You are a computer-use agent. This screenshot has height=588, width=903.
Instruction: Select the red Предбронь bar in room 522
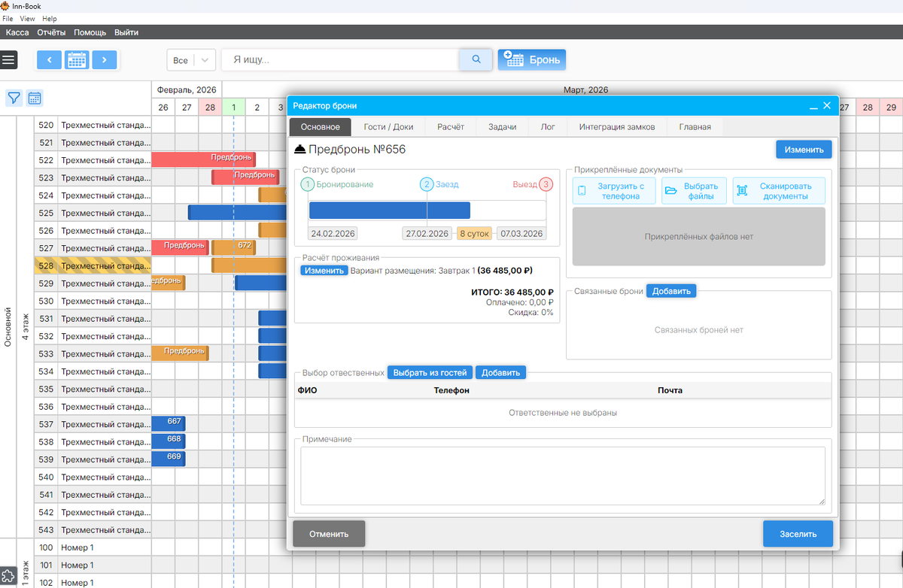click(x=204, y=159)
